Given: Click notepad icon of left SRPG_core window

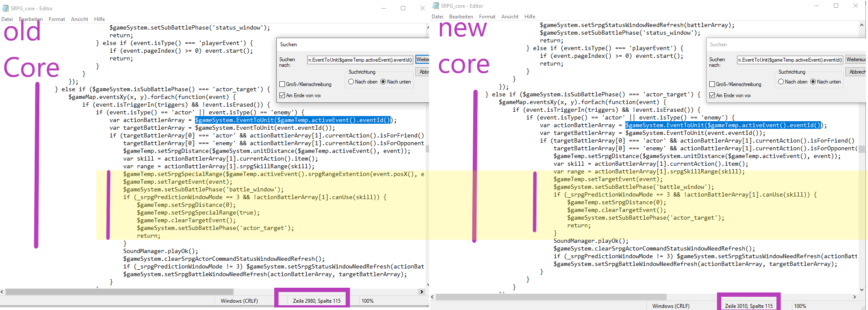Looking at the screenshot, I should 6,8.
